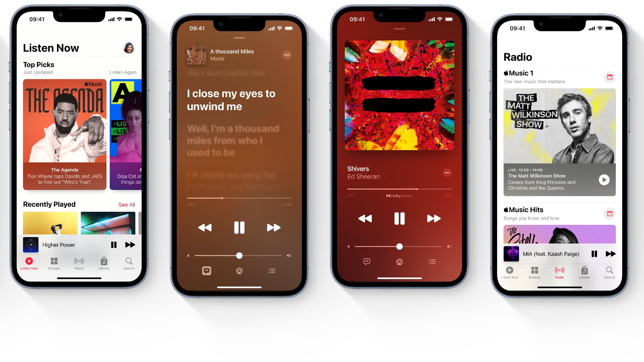Tap lyrics icon on Shivers player screen
The width and height of the screenshot is (644, 362).
[366, 261]
